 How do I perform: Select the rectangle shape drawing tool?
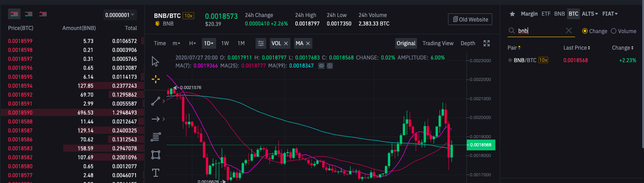(156, 155)
